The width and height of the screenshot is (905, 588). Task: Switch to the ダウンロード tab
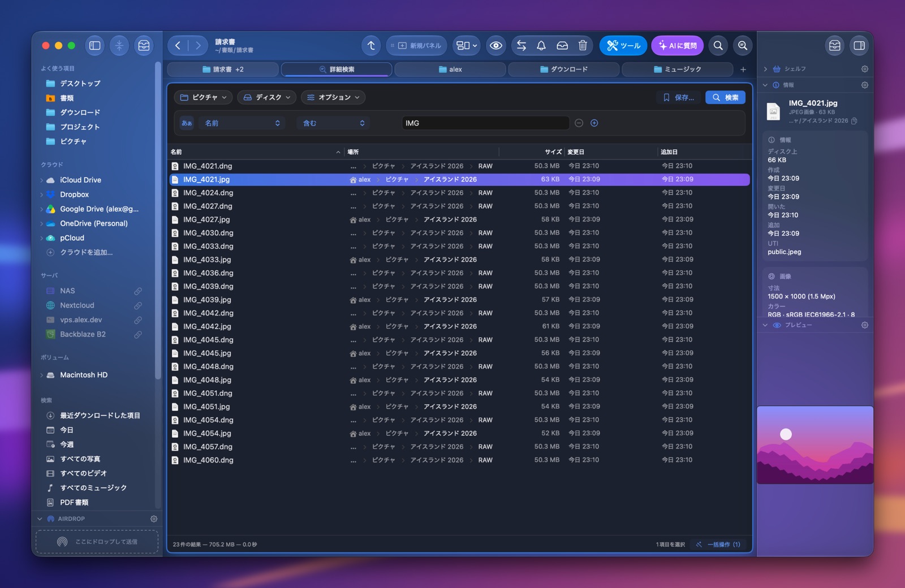pyautogui.click(x=564, y=70)
